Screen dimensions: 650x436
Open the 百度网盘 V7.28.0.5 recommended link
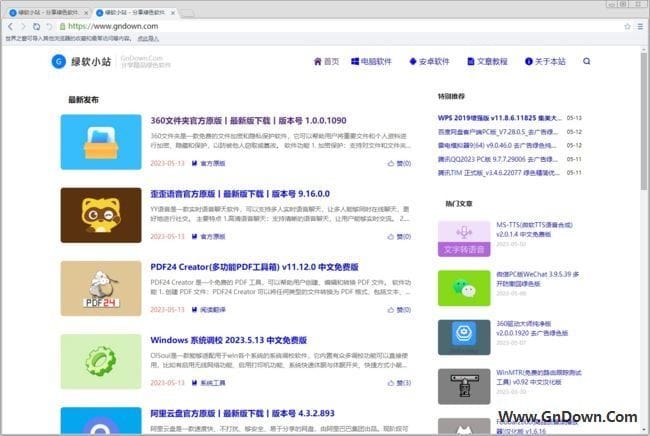(498, 132)
